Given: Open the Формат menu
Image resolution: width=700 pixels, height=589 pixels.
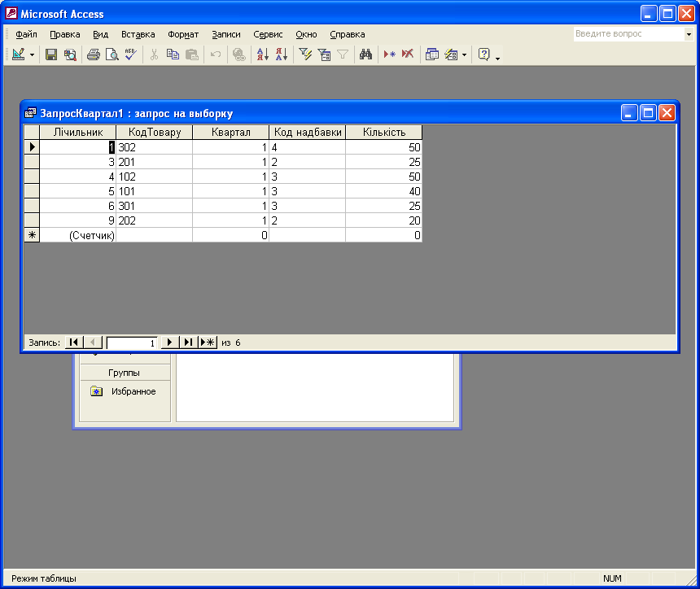Looking at the screenshot, I should pos(183,34).
